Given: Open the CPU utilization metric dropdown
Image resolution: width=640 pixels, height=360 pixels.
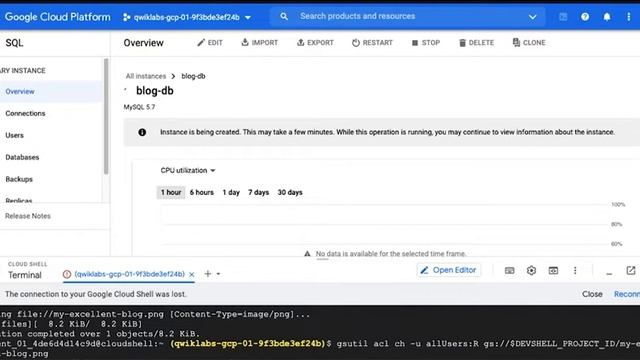Looking at the screenshot, I should point(188,171).
